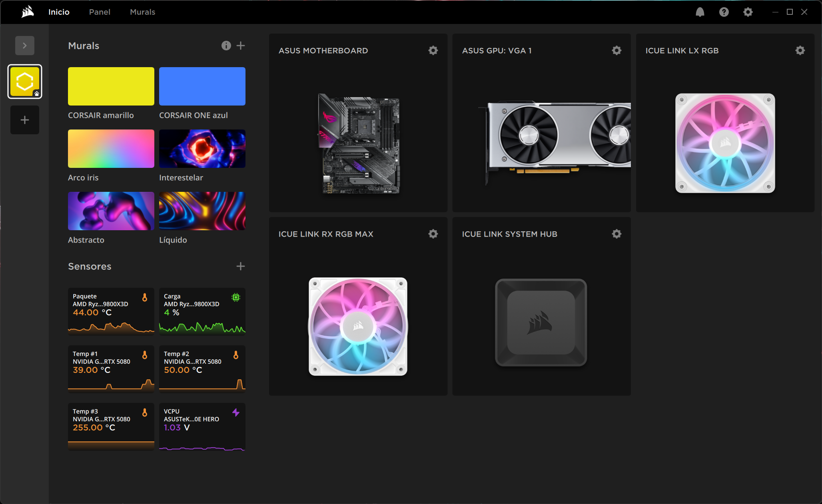Open the Temp #3 255.00 °C sensor
Screen dimensions: 822x504
tap(111, 426)
